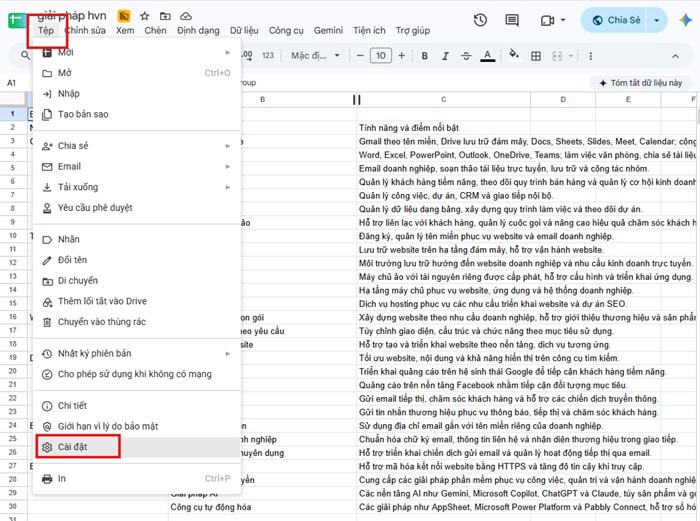Screen dimensions: 700x521
Task: Check the cloud save status icon
Action: pos(186,17)
